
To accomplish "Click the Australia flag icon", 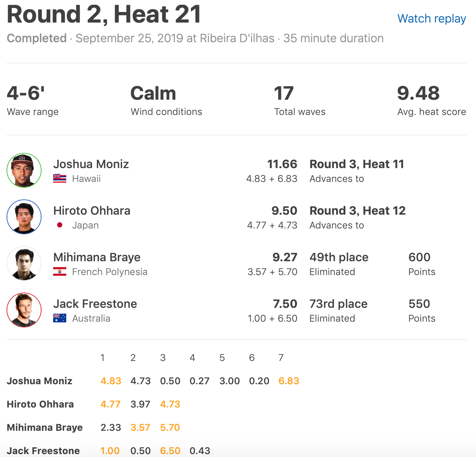I will pyautogui.click(x=60, y=318).
